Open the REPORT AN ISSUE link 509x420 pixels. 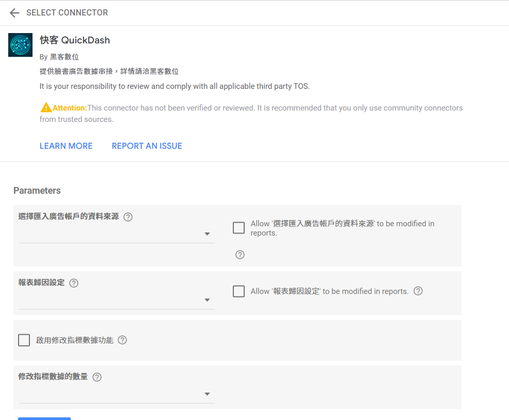[x=147, y=146]
